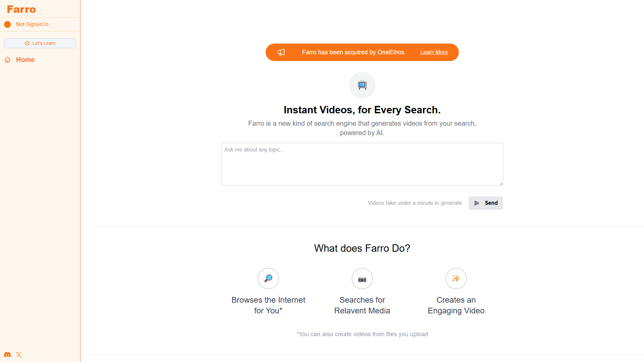Image resolution: width=644 pixels, height=362 pixels.
Task: Open the Discord icon link
Action: tap(7, 355)
